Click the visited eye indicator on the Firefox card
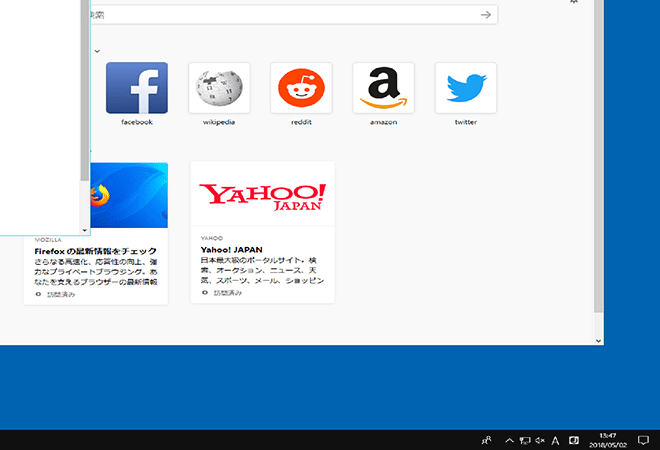 pyautogui.click(x=38, y=294)
